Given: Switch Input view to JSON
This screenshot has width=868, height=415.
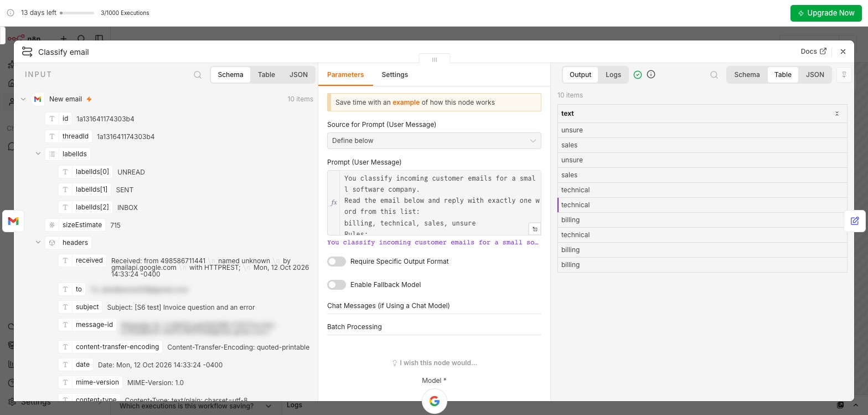Looking at the screenshot, I should click(298, 75).
